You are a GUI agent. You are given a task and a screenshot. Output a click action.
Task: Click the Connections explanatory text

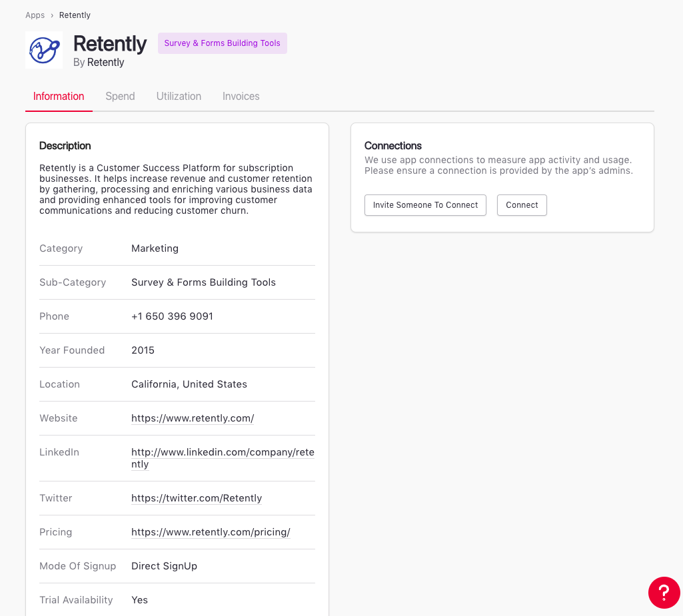(x=498, y=165)
